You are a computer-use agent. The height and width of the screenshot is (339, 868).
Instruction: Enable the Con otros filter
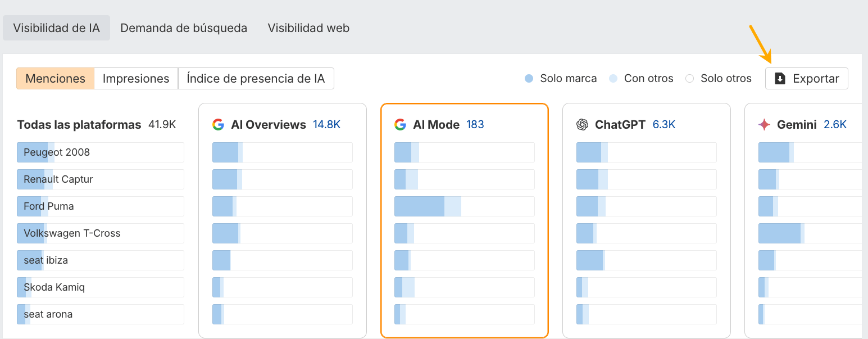click(x=613, y=79)
